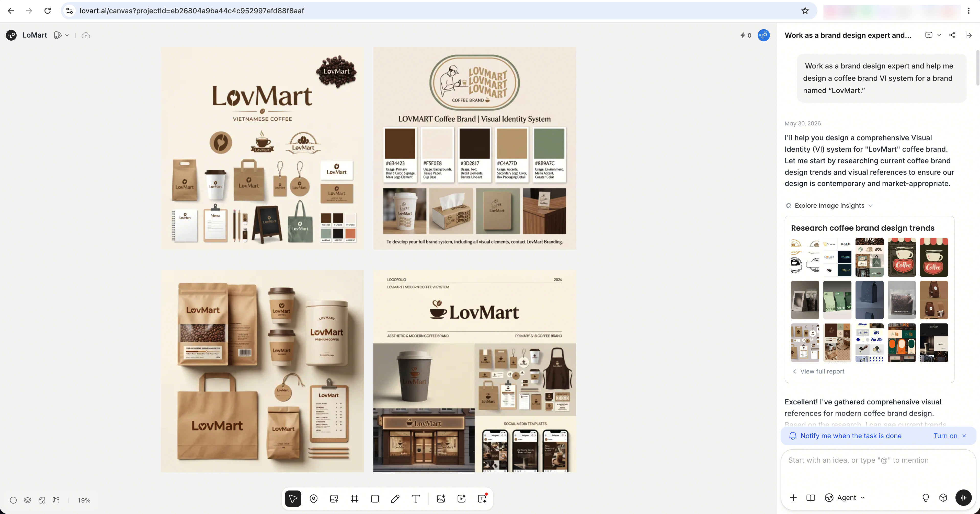Bookmark this page with the star
This screenshot has width=980, height=514.
point(805,11)
